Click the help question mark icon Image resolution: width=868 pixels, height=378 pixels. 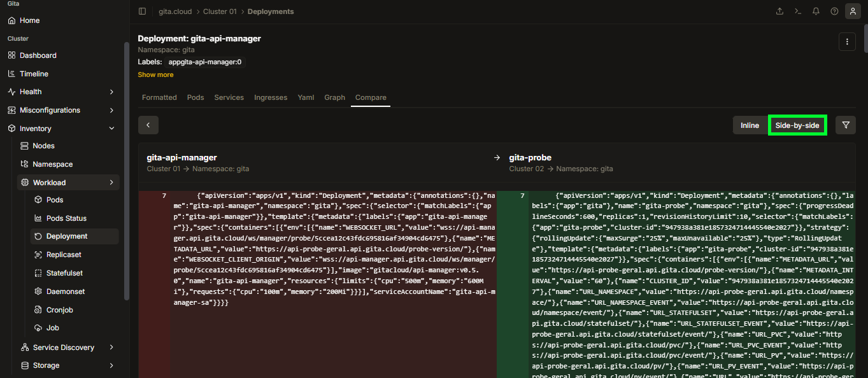(x=834, y=11)
